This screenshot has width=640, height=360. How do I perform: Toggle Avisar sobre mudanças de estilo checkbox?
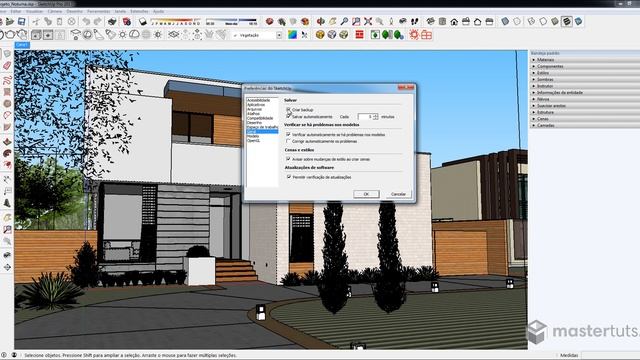point(289,159)
